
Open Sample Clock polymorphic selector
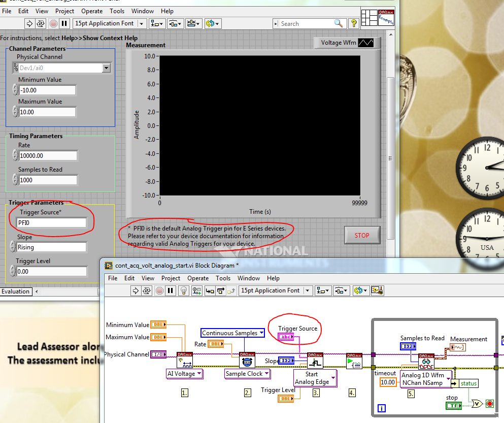click(248, 374)
